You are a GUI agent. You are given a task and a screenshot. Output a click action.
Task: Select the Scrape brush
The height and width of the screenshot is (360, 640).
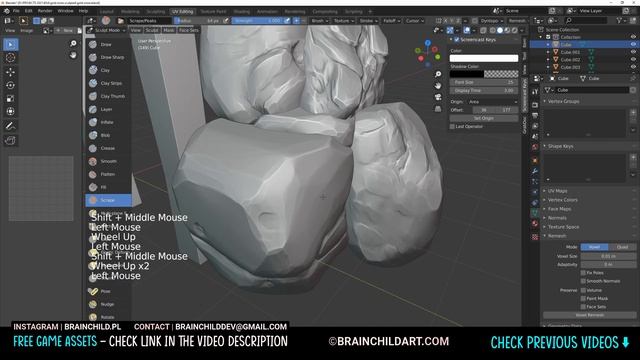click(x=108, y=200)
